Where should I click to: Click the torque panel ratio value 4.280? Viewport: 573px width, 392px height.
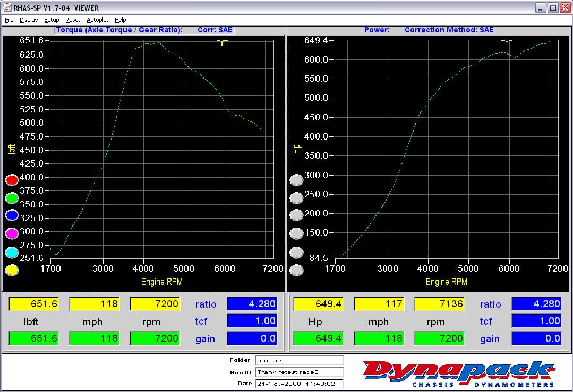[252, 303]
